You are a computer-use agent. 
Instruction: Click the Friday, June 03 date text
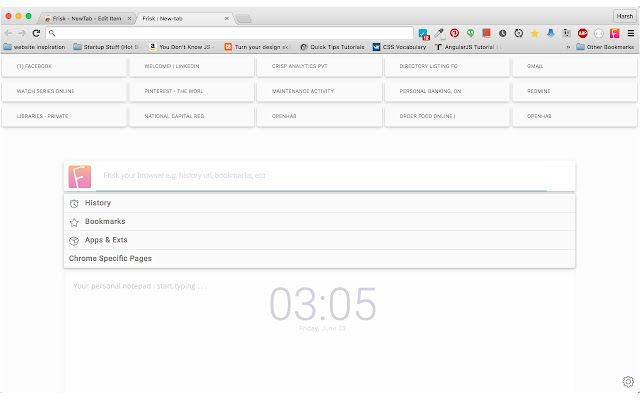click(x=322, y=329)
